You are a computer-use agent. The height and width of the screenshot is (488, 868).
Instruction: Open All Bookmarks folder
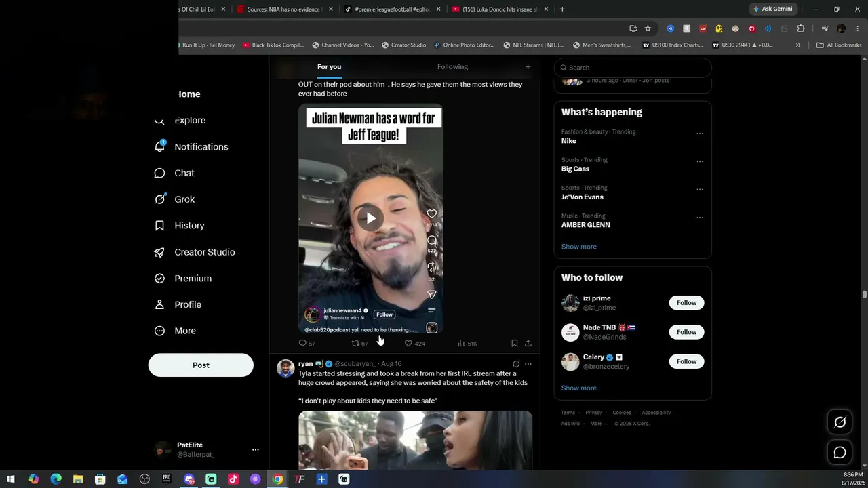[x=839, y=45]
